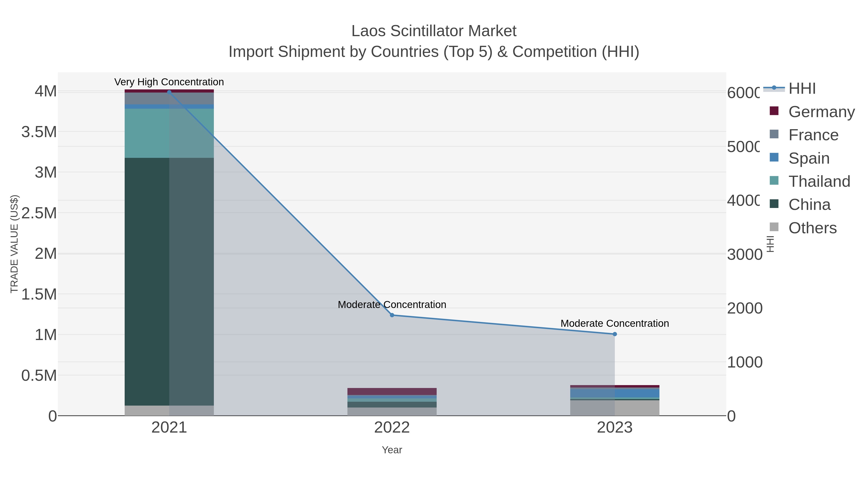Toggle the France legend entry
This screenshot has height=488, width=868.
point(804,135)
